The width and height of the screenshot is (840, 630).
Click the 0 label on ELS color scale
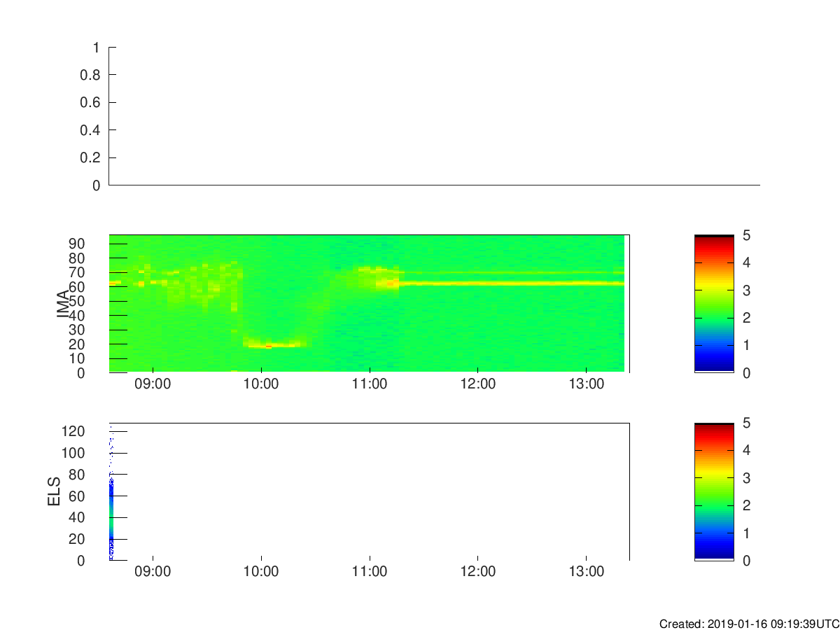tap(746, 561)
